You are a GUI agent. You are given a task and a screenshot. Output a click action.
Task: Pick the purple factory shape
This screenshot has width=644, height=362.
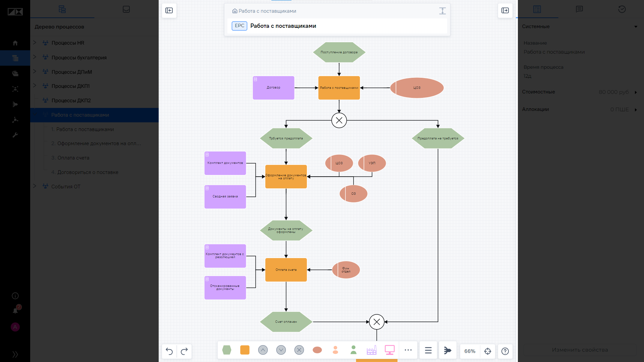372,350
